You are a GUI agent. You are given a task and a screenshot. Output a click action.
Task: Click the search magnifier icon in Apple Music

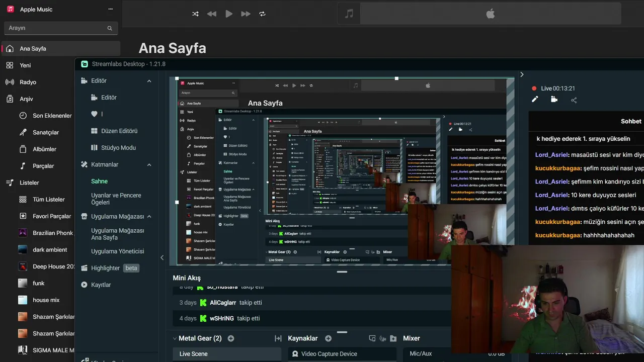(x=110, y=28)
